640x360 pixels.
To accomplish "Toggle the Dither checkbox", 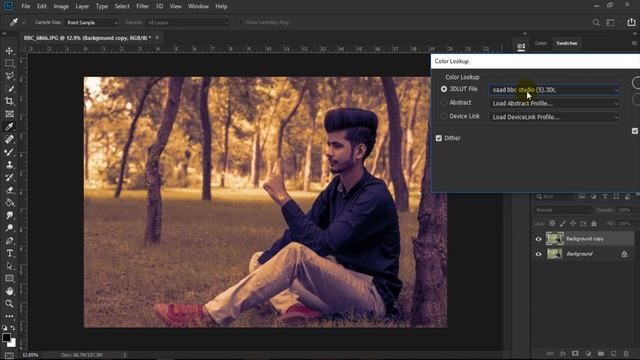I will 439,138.
